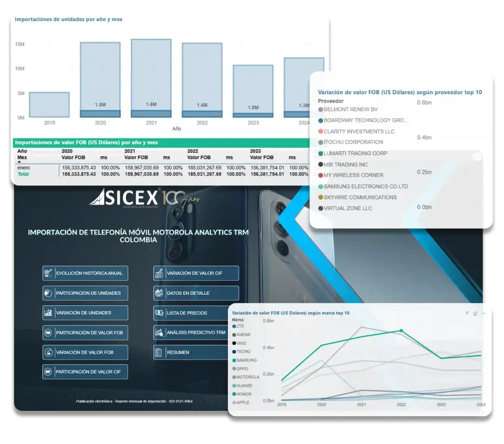Toggle MOTOROLA series in brand legend
Image resolution: width=504 pixels, height=444 pixels.
[248, 377]
